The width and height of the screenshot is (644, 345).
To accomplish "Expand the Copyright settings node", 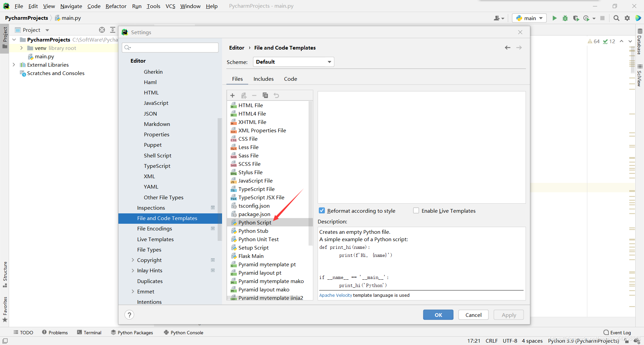I will point(133,260).
